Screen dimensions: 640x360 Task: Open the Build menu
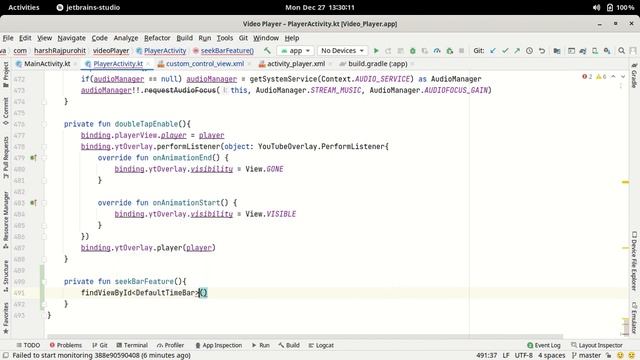[184, 38]
